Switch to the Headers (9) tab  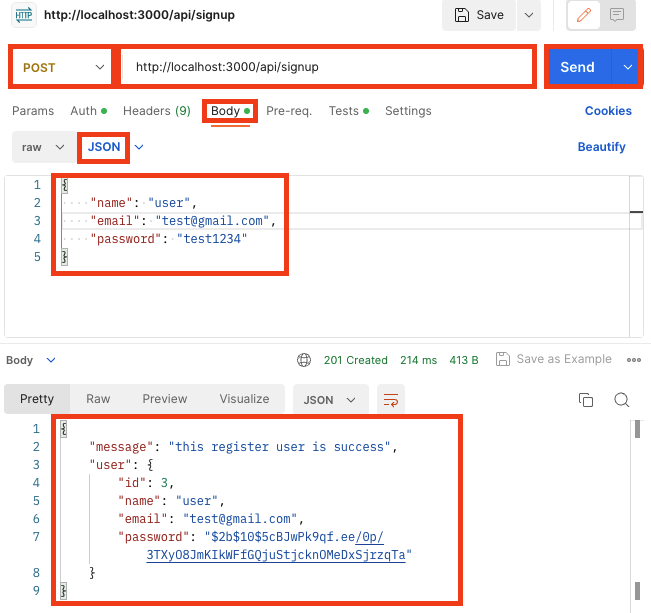click(x=157, y=111)
